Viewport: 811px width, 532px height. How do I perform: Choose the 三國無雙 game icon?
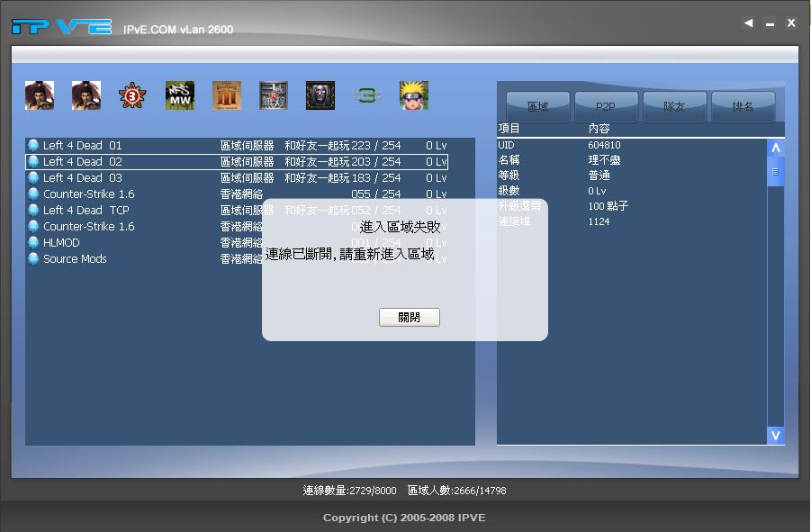click(x=273, y=95)
